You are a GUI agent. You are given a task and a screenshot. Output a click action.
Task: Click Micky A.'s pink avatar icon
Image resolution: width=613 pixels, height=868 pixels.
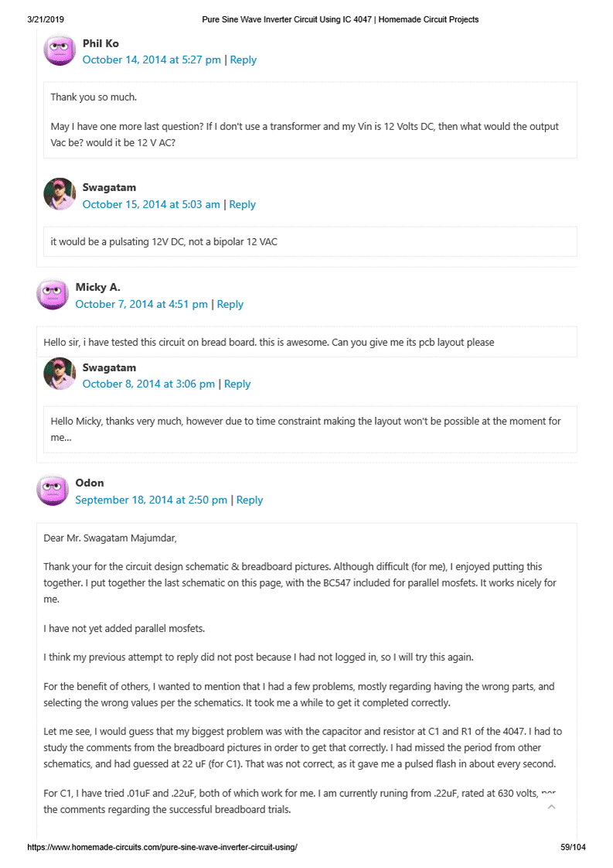(x=53, y=295)
